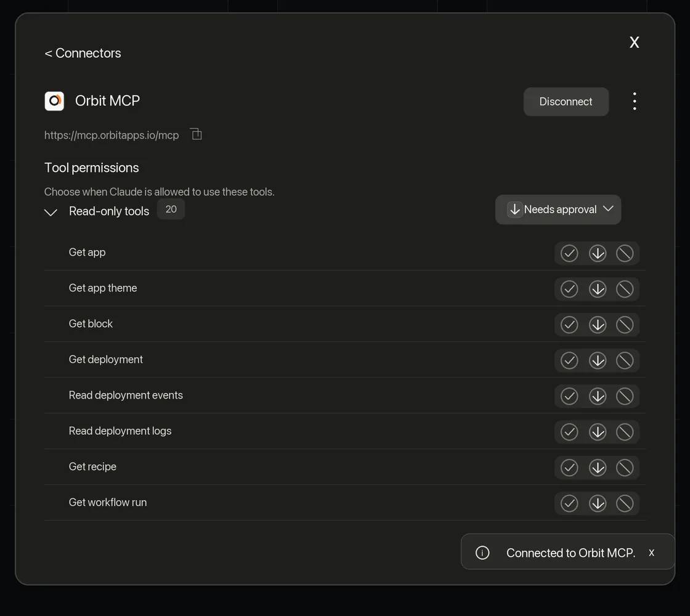Dismiss the Connected to Orbit MCP toast

click(x=651, y=553)
